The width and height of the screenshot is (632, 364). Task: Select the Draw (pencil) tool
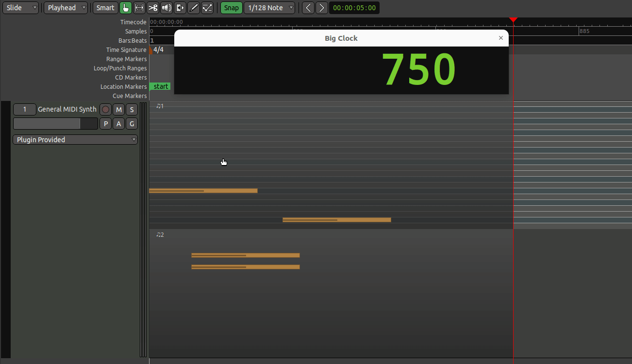(x=194, y=8)
